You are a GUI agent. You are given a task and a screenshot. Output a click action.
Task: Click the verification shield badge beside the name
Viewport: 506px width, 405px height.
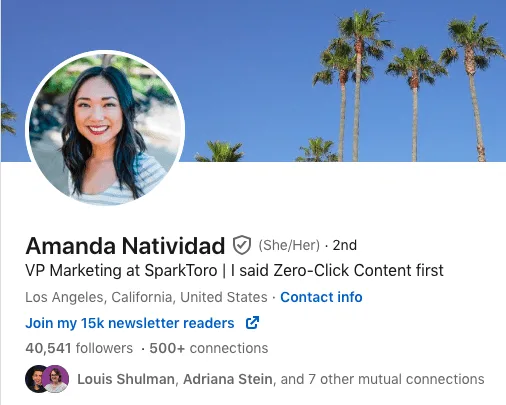[242, 245]
